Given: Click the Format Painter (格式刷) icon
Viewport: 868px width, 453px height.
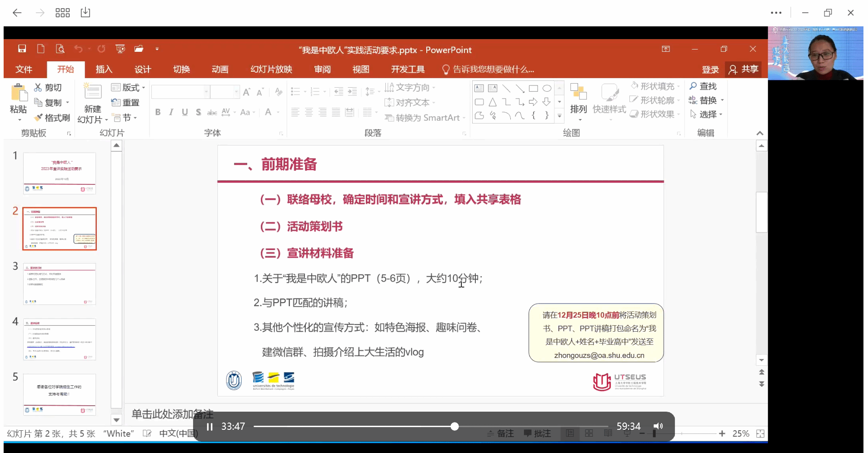Looking at the screenshot, I should click(39, 118).
